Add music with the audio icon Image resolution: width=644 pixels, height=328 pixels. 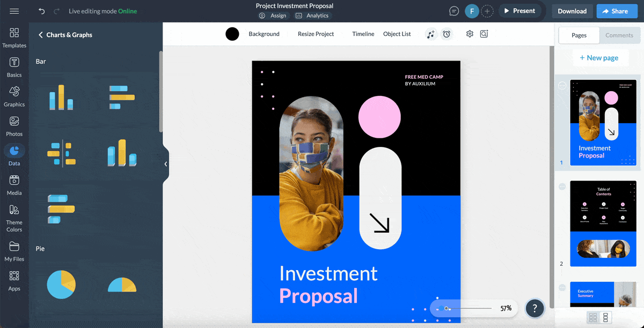[x=431, y=34]
